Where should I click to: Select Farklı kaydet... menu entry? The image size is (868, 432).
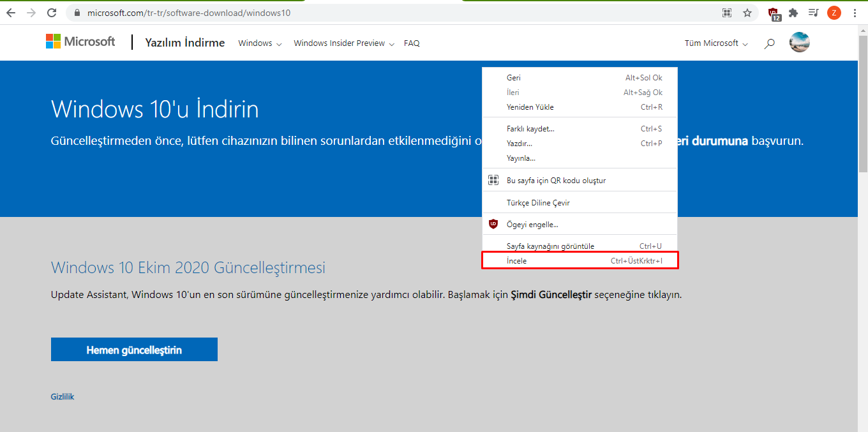point(580,129)
